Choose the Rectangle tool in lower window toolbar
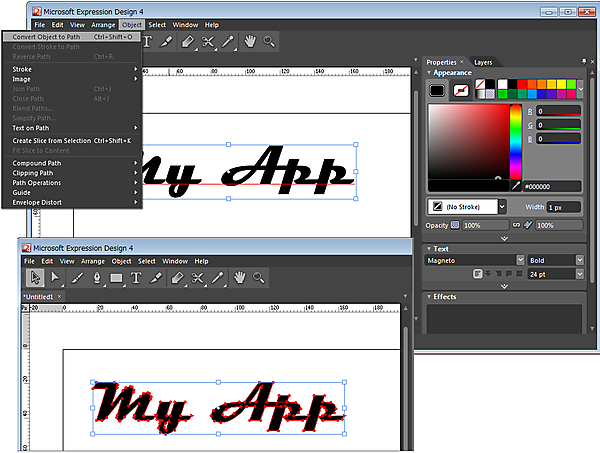The image size is (600, 453). 116,277
